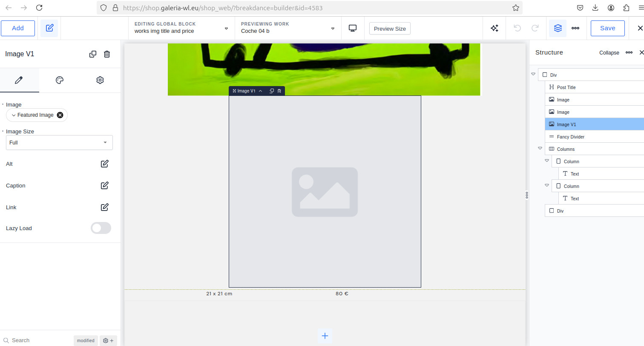
Task: Save the page to Pocket
Action: (580, 8)
